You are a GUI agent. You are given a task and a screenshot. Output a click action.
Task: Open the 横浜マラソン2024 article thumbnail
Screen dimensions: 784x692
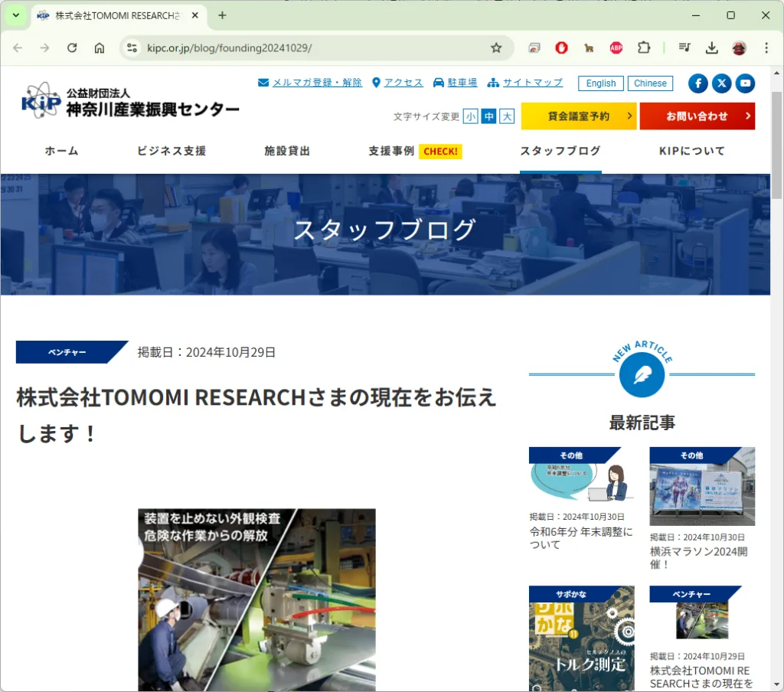pyautogui.click(x=702, y=487)
